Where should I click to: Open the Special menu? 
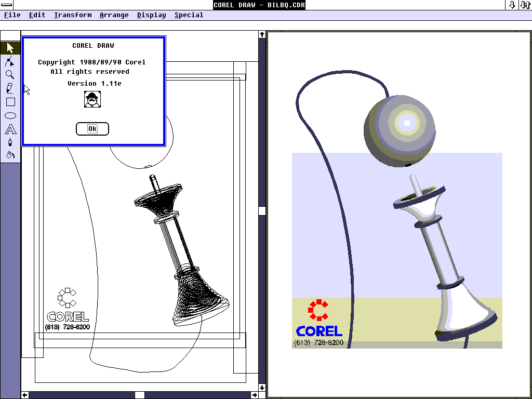click(189, 15)
